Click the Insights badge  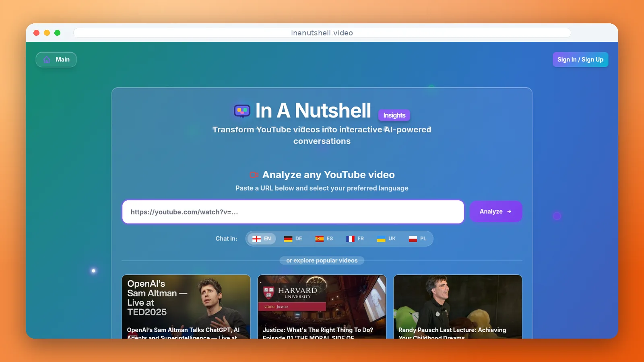(x=394, y=115)
